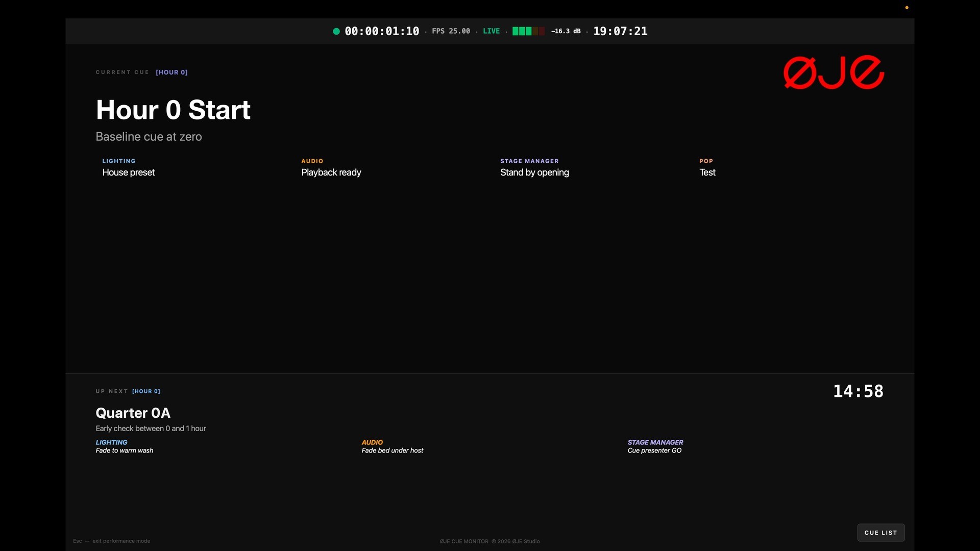This screenshot has width=980, height=551.
Task: Click the Audio Playback ready note
Action: 331,172
